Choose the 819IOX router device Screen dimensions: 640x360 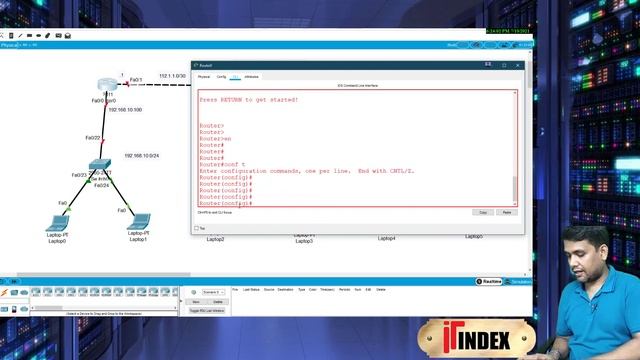point(95,292)
